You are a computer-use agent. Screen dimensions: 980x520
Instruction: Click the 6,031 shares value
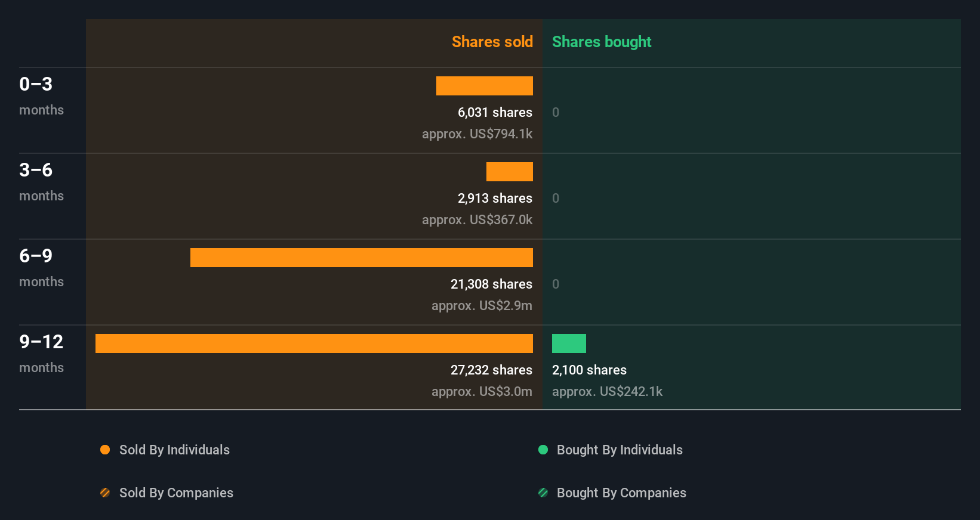495,112
